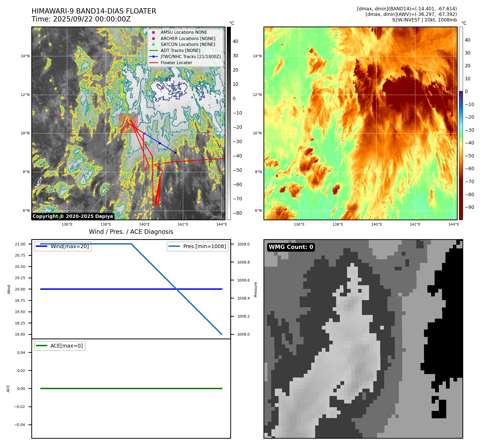Click the hollow JTWC track point at 10°N 140°E
The height and width of the screenshot is (448, 481).
[x=144, y=133]
